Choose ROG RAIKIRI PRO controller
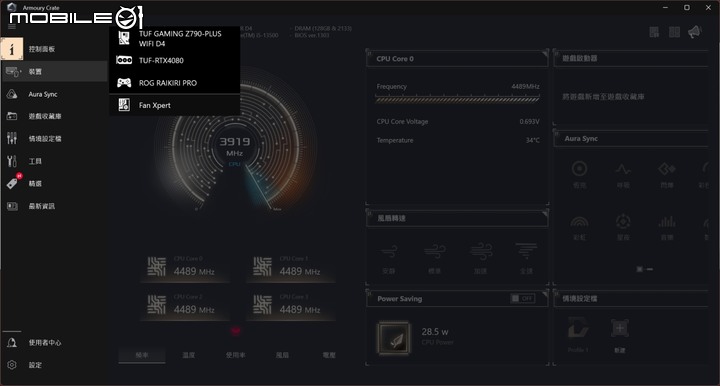 [x=174, y=83]
